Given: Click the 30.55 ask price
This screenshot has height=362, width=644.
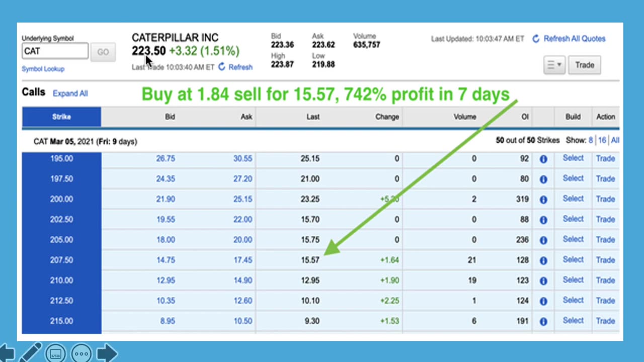Looking at the screenshot, I should pyautogui.click(x=243, y=158).
